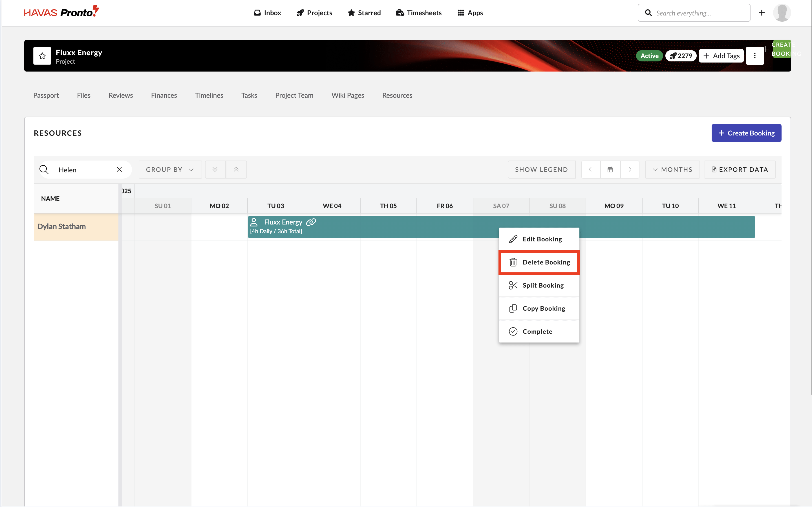Toggle the Show Legend button
Image resolution: width=812 pixels, height=507 pixels.
pos(541,170)
